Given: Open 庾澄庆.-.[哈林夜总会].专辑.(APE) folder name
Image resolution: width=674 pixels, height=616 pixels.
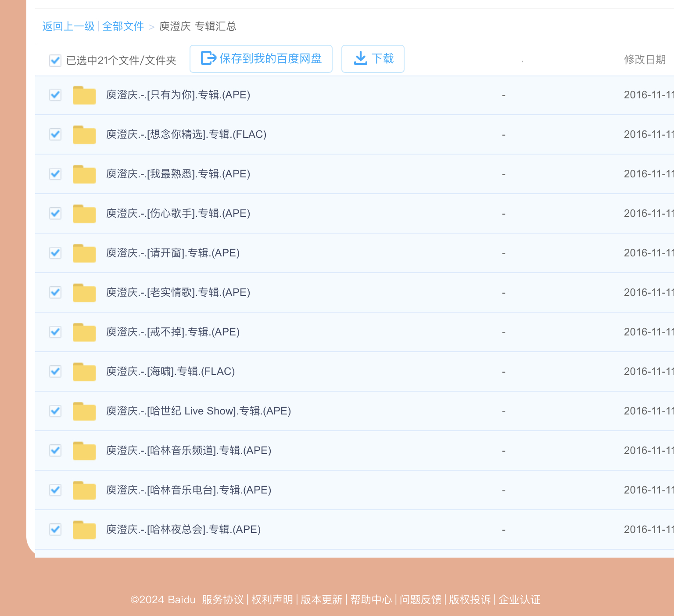Looking at the screenshot, I should pyautogui.click(x=183, y=530).
